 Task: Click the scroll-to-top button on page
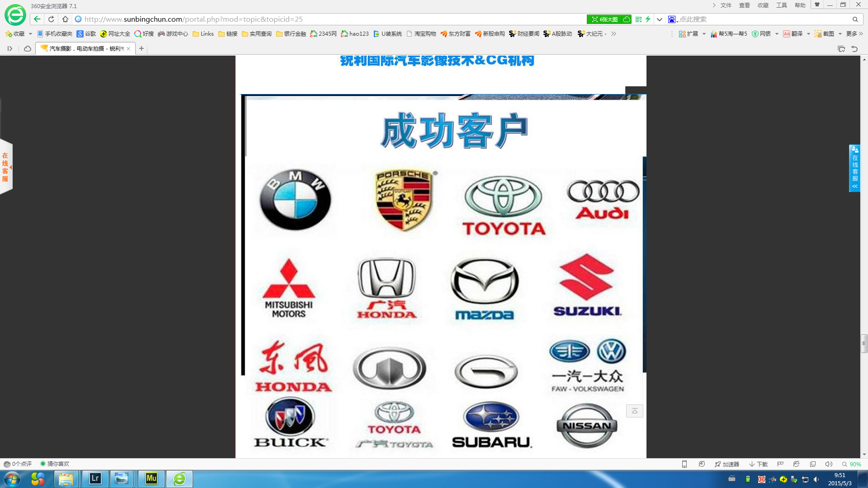(635, 411)
